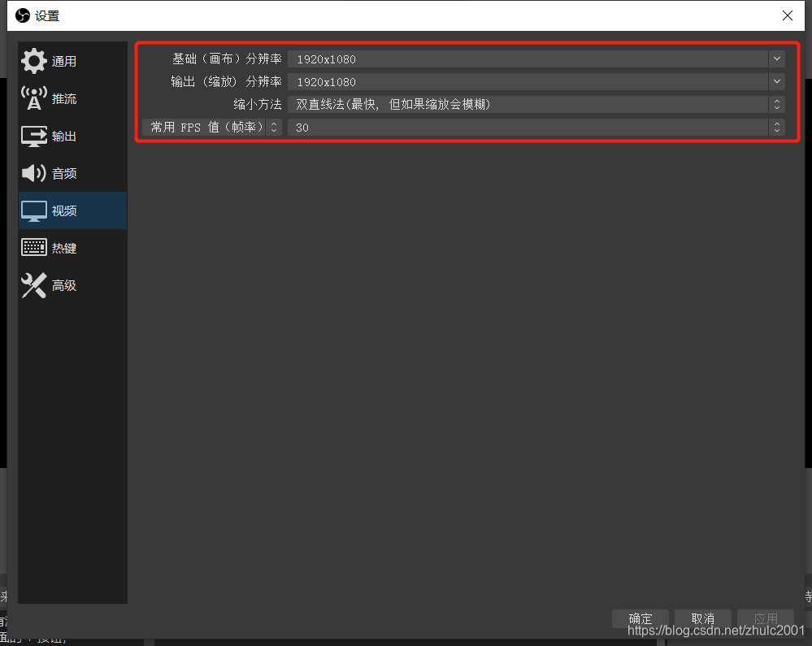Viewport: 812px width, 646px height.
Task: Click the 设置 window title text
Action: click(x=47, y=16)
